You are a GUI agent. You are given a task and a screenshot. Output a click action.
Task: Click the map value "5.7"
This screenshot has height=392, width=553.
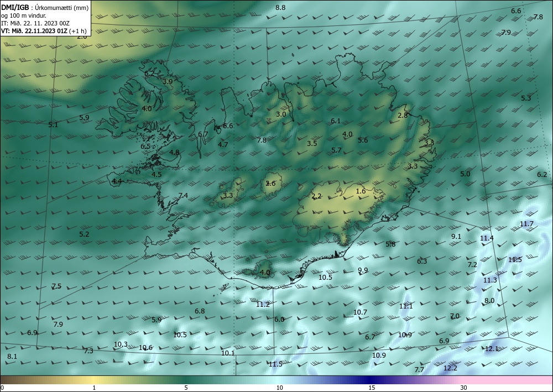[336, 150]
